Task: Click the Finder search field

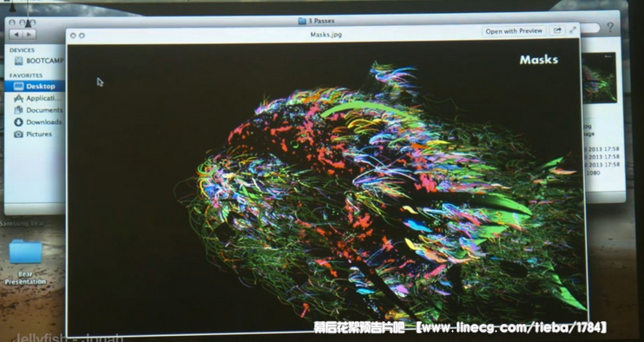Action: pyautogui.click(x=590, y=28)
